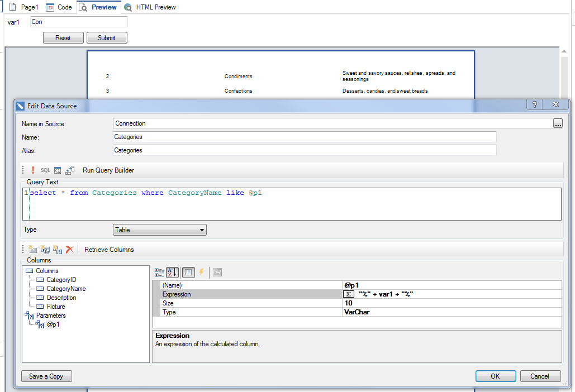Open the HTML Preview tab

point(150,7)
